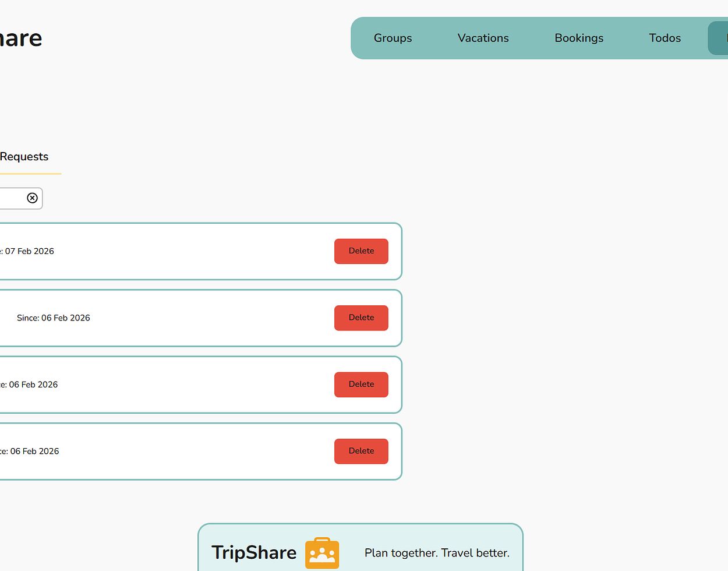Open the Groups page
The width and height of the screenshot is (728, 571).
tap(393, 38)
